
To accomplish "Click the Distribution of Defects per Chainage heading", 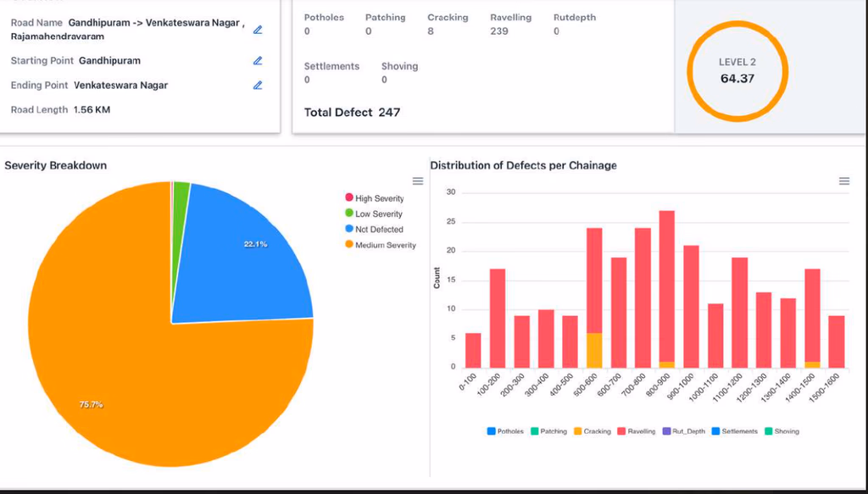I will (523, 165).
